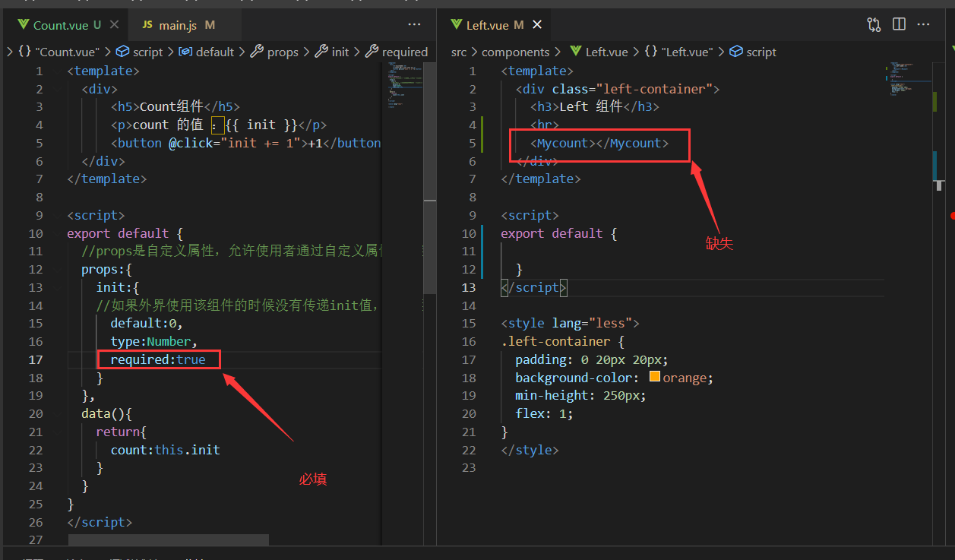955x560 pixels.
Task: Click the "<Mycount></Mycount>" line in Left.vue
Action: click(x=599, y=143)
